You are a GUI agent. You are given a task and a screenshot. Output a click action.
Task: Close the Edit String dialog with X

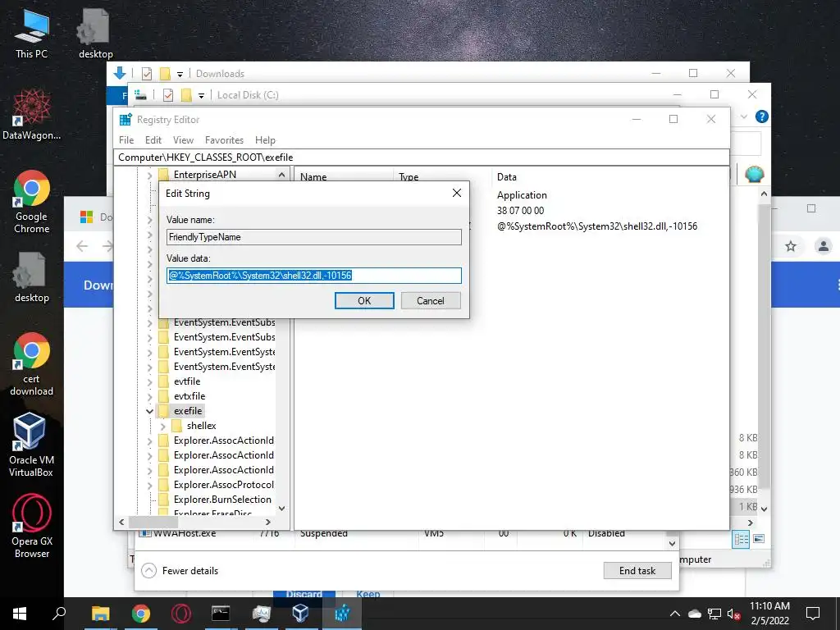tap(456, 193)
